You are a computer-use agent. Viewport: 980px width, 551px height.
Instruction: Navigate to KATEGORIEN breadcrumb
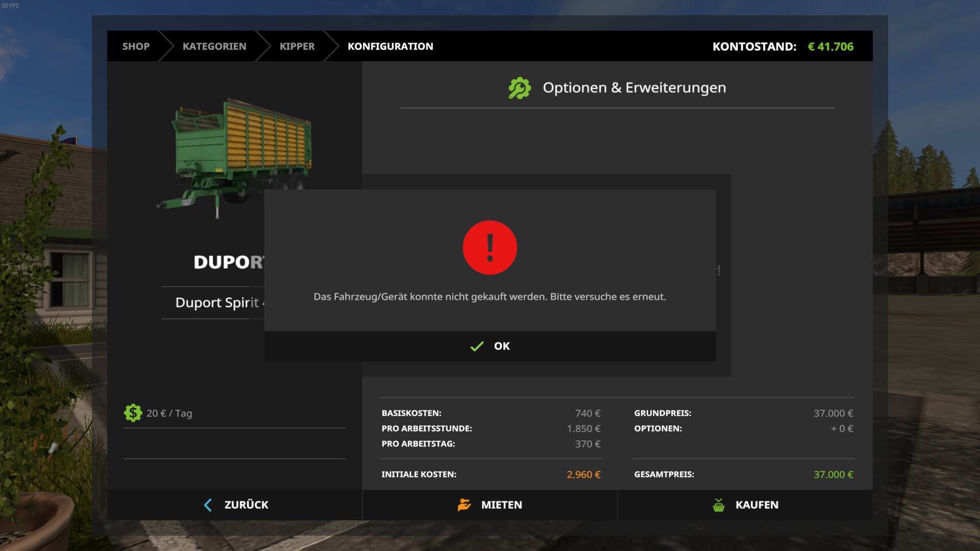[x=214, y=46]
